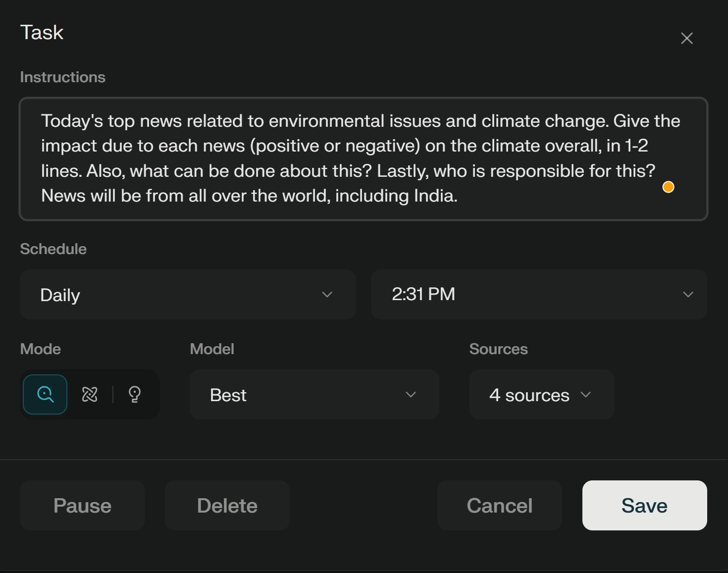The width and height of the screenshot is (728, 573).
Task: Click the Schedule section label
Action: tap(53, 249)
